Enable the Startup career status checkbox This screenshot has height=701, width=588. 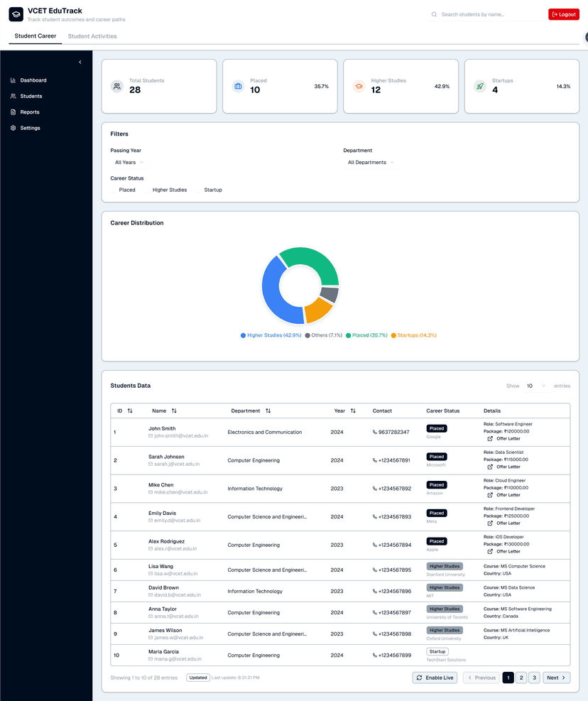tap(199, 190)
